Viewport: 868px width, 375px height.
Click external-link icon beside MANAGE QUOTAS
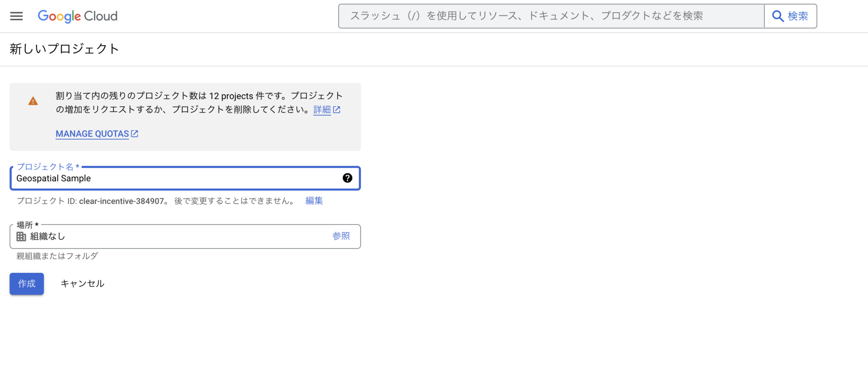[135, 134]
